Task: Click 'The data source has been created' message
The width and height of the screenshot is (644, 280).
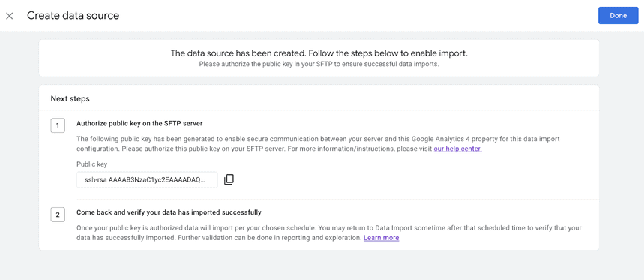Action: point(319,53)
